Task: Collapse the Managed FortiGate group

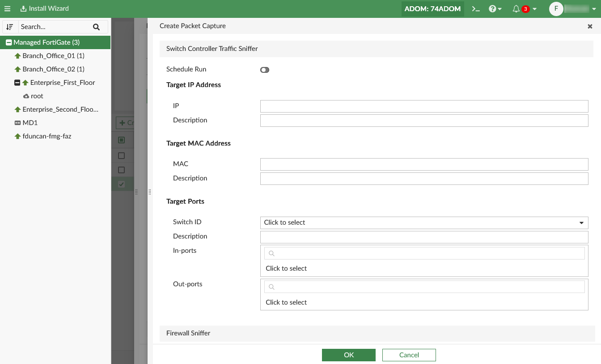Action: 8,42
